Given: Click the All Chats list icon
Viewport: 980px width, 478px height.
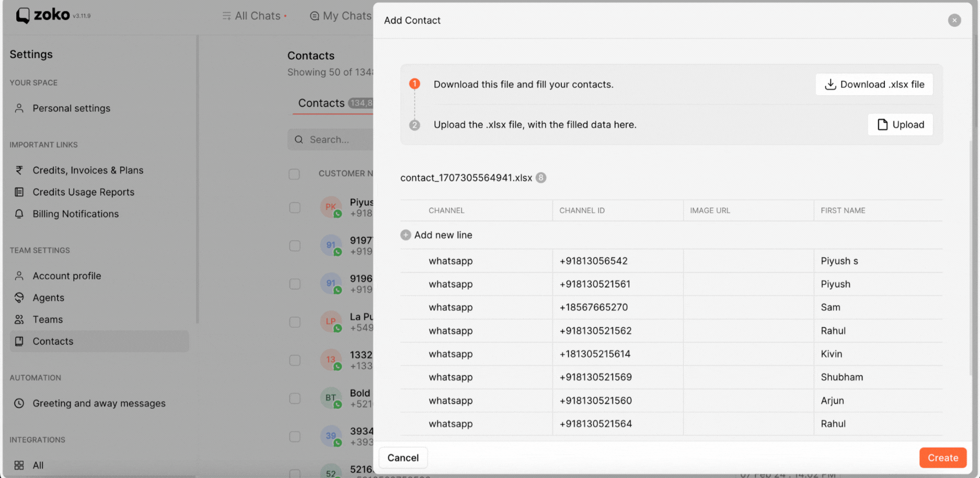Looking at the screenshot, I should click(226, 16).
